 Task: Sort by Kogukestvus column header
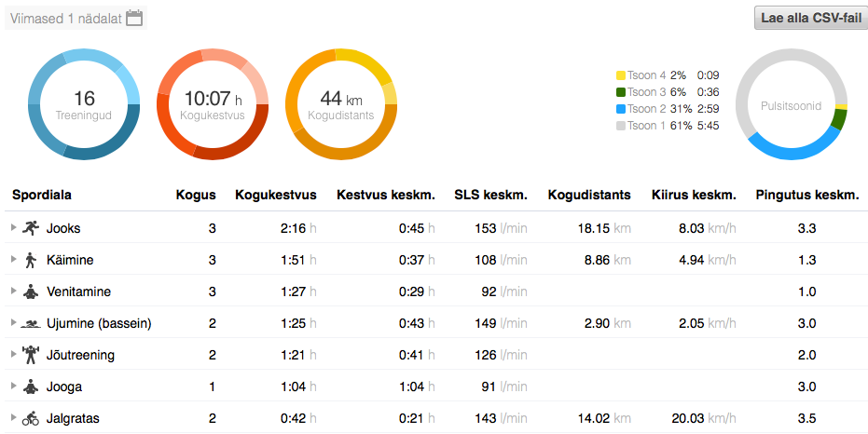pyautogui.click(x=275, y=195)
